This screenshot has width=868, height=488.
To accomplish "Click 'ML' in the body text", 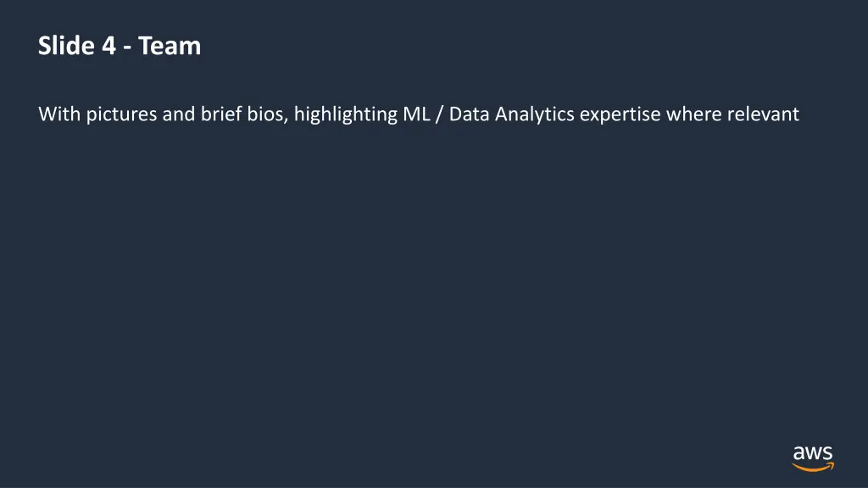I will coord(416,114).
